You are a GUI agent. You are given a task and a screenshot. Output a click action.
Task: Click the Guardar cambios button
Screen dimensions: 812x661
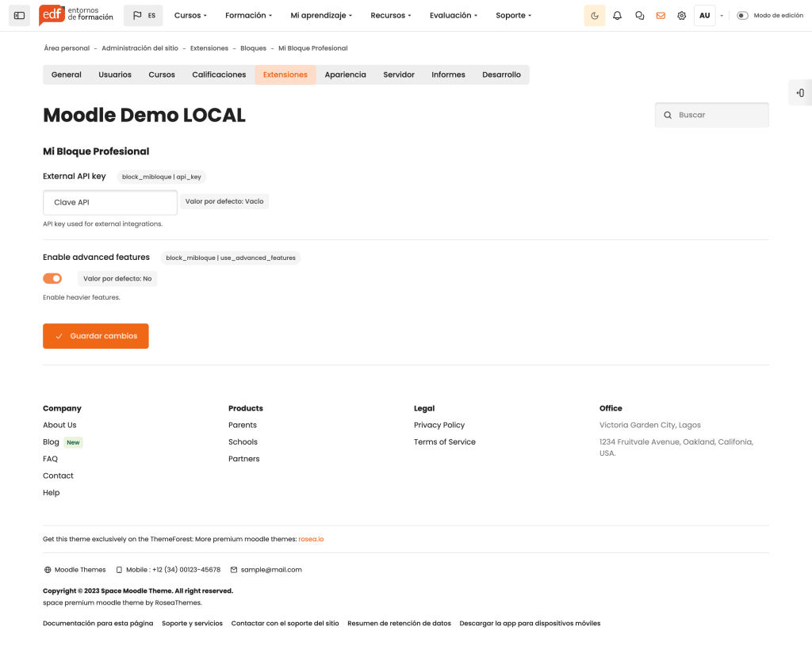95,335
